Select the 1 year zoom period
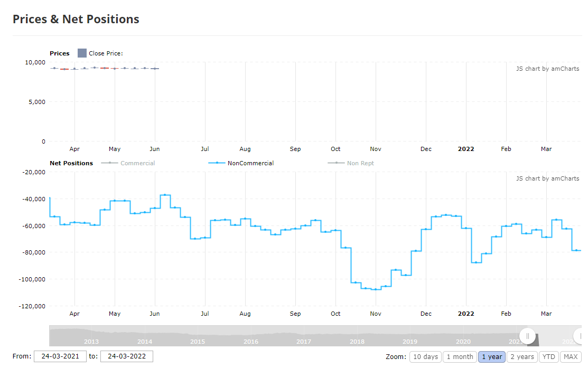The image size is (588, 368). point(492,357)
